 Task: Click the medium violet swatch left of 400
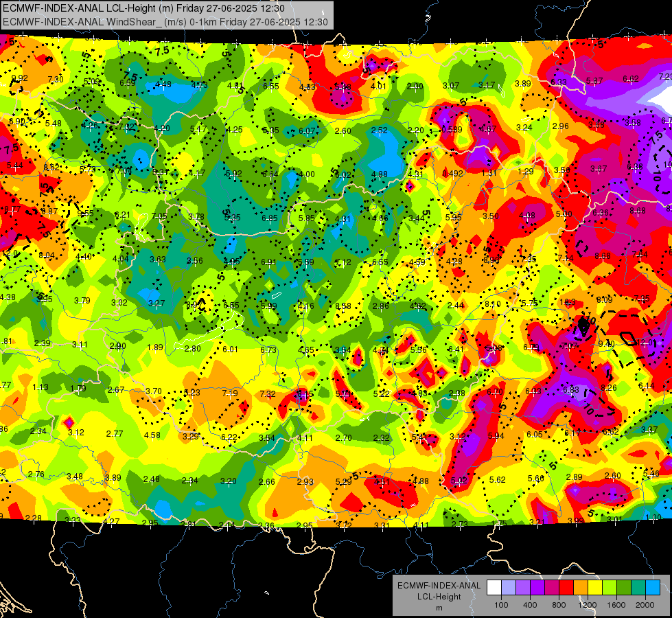(523, 588)
